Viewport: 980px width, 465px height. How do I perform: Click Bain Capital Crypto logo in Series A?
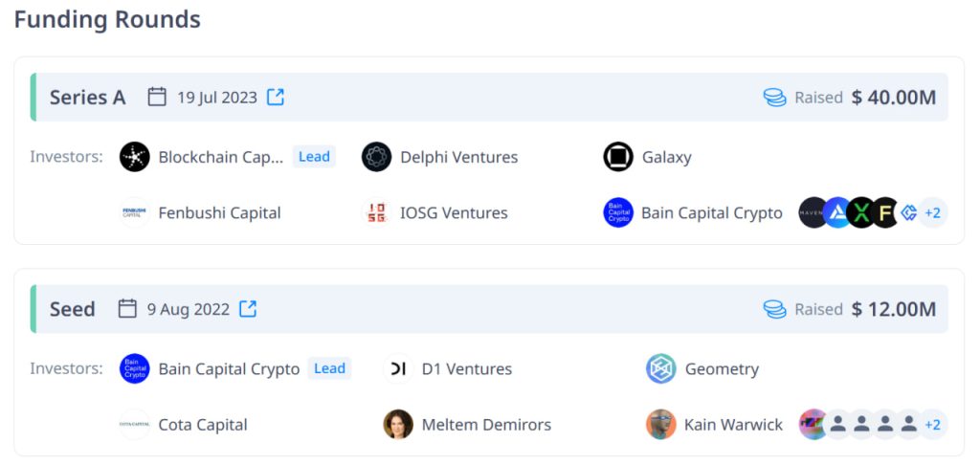[x=619, y=213]
